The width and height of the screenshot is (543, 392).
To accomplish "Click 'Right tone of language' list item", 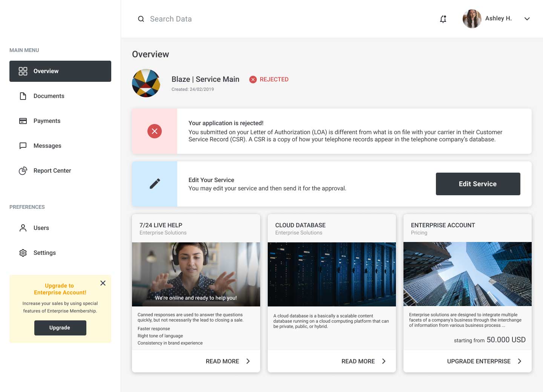I will [x=160, y=336].
